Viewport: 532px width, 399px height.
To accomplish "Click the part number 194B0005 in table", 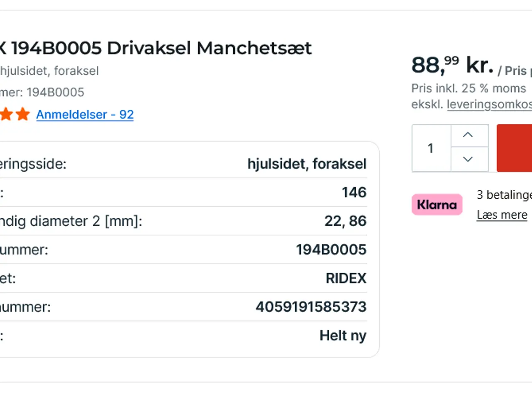I will tap(331, 249).
